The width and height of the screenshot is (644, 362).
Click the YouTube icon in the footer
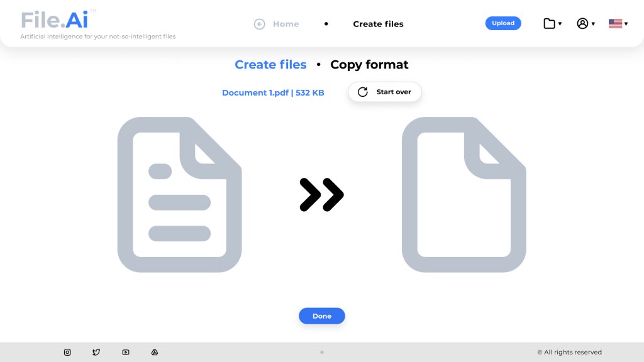[126, 353]
